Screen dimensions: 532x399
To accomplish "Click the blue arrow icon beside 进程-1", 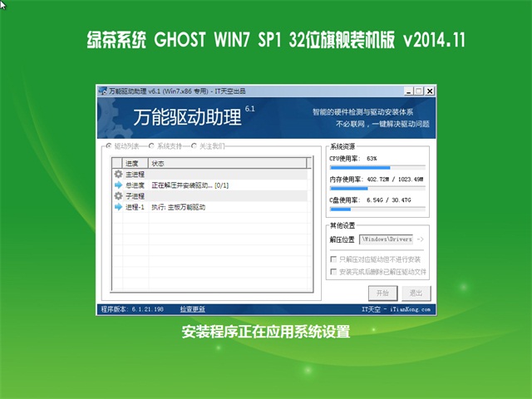I will point(118,207).
